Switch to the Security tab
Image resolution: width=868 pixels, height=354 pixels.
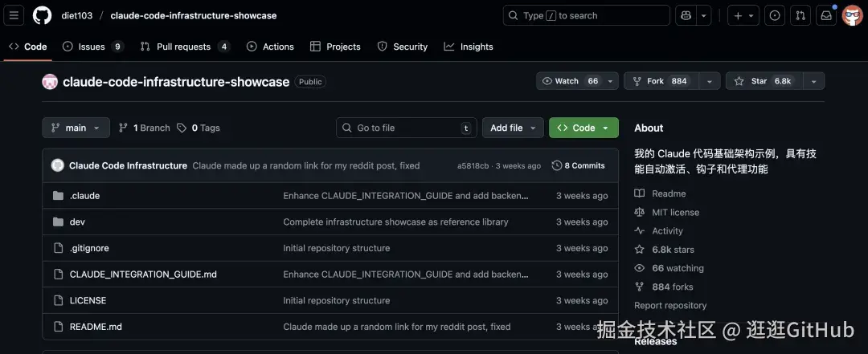tap(403, 47)
